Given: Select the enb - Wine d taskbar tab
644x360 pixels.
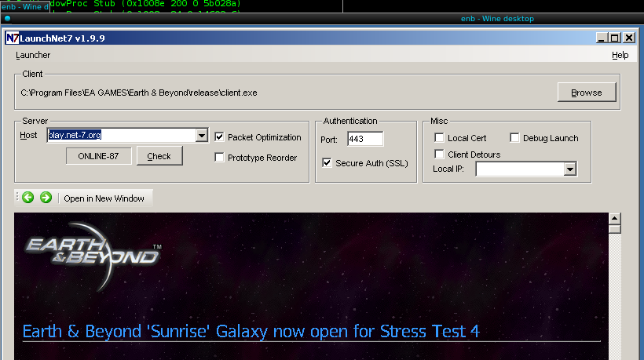Looking at the screenshot, I should pyautogui.click(x=25, y=6).
